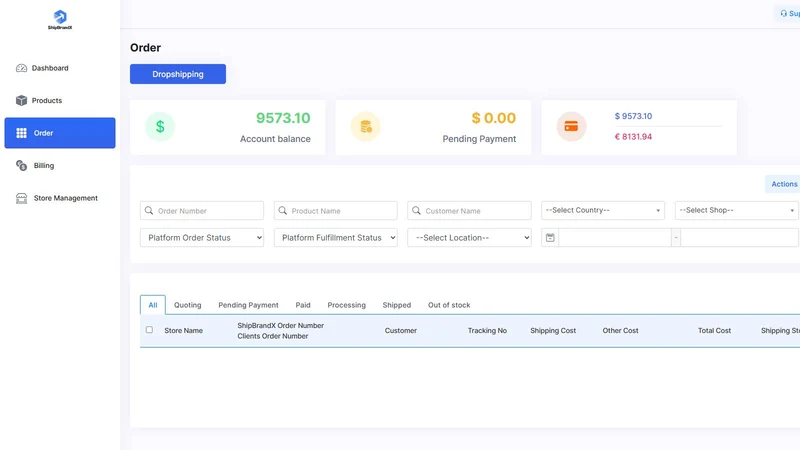Click the 9573.10 account balance value
The width and height of the screenshot is (800, 450).
click(x=283, y=118)
